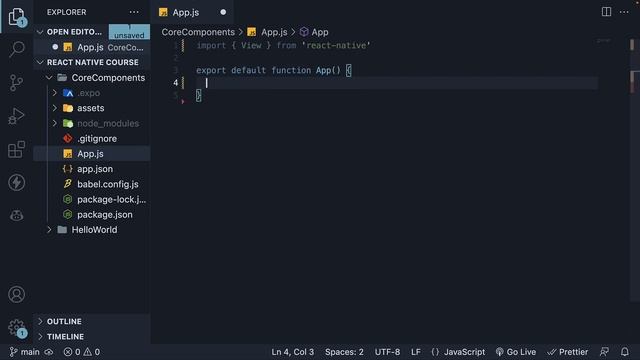Open errors and warnings count
This screenshot has height=360, width=640.
coord(82,352)
